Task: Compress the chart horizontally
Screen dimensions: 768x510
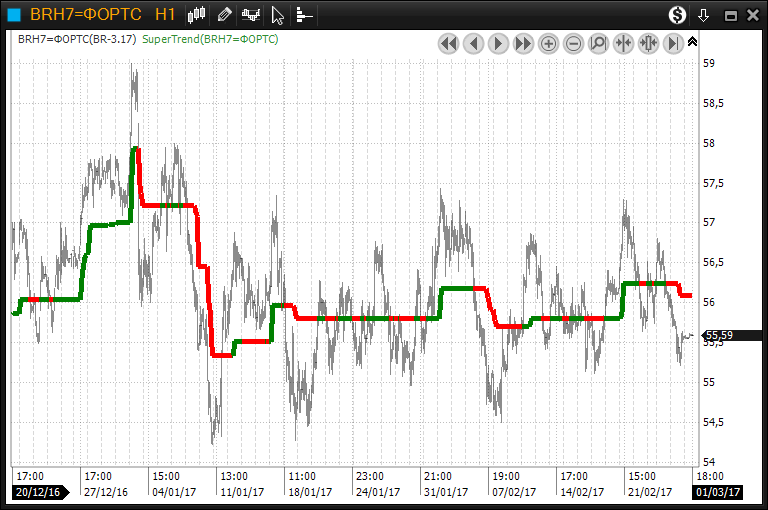Action: pyautogui.click(x=623, y=43)
